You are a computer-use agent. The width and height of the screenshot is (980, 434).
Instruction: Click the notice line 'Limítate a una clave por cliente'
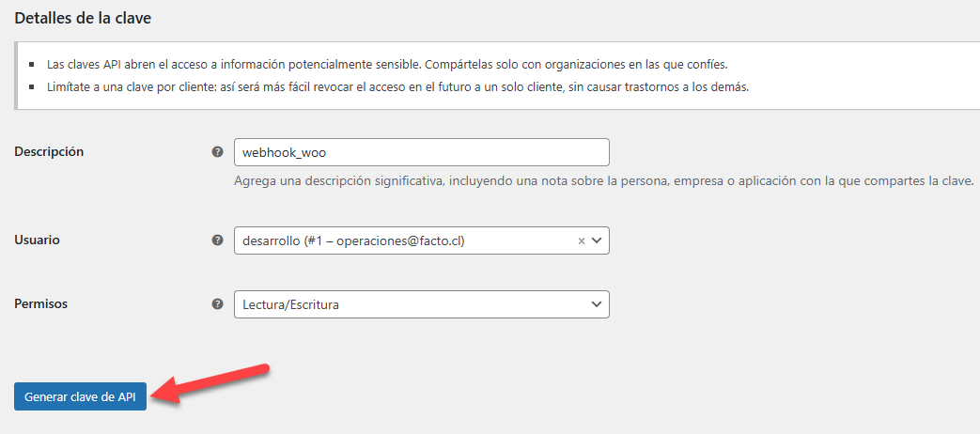[x=398, y=86]
